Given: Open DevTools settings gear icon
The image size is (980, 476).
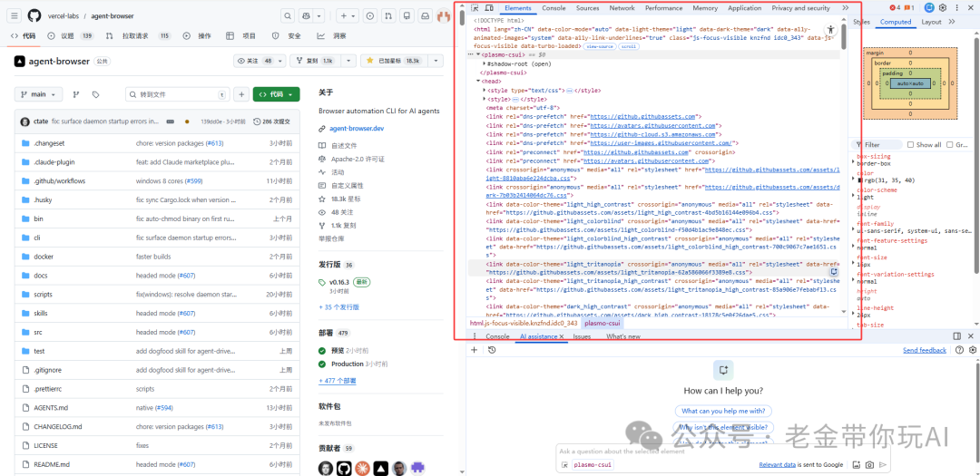Looking at the screenshot, I should (943, 8).
